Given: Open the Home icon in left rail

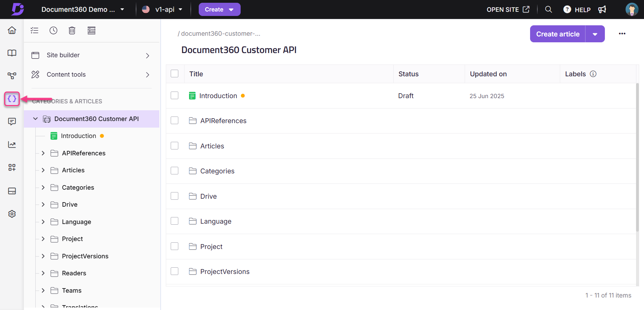Looking at the screenshot, I should point(12,30).
